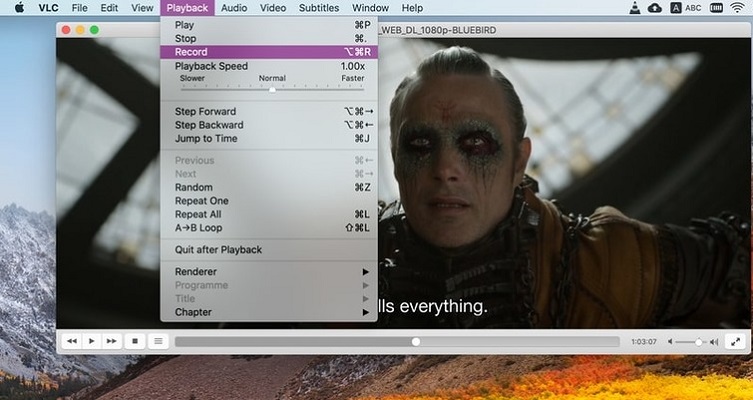Toggle Repeat One
The width and height of the screenshot is (753, 400).
pyautogui.click(x=269, y=201)
